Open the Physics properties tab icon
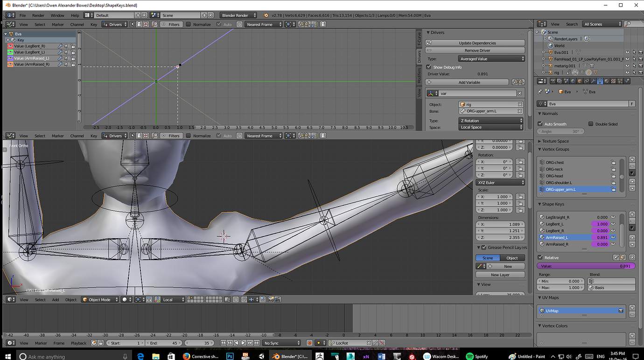This screenshot has height=360, width=644. 627,81
